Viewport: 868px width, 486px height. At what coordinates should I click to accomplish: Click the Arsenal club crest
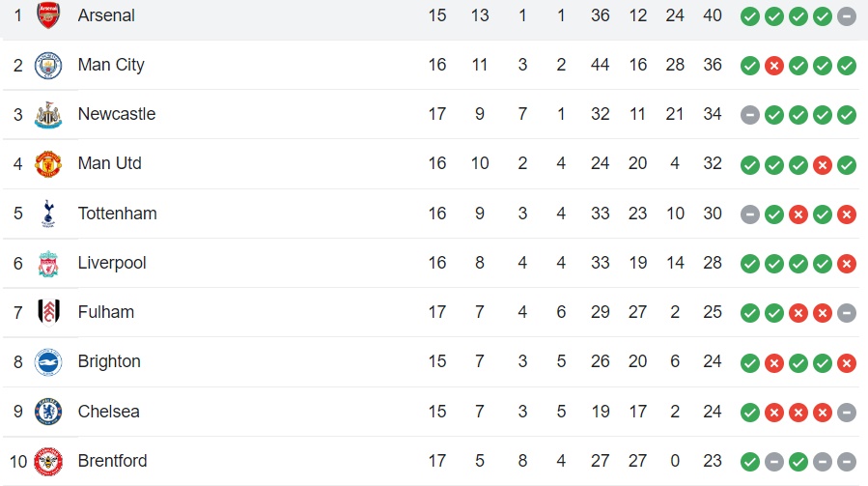coord(48,14)
